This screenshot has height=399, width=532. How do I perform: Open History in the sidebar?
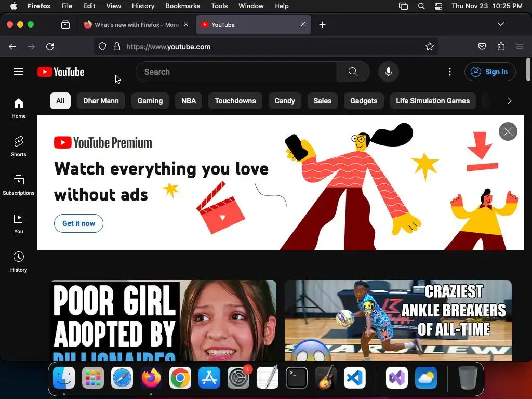click(x=19, y=262)
